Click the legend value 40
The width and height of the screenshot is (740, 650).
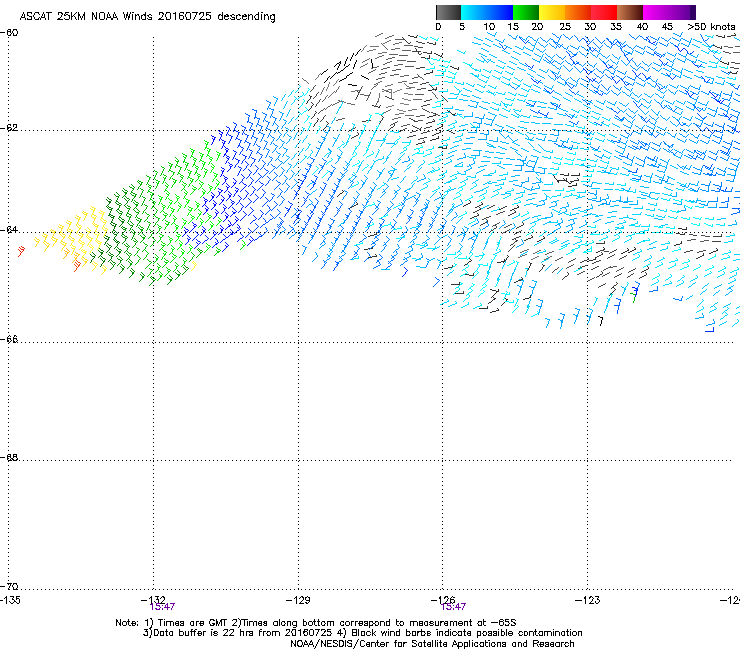[x=642, y=26]
